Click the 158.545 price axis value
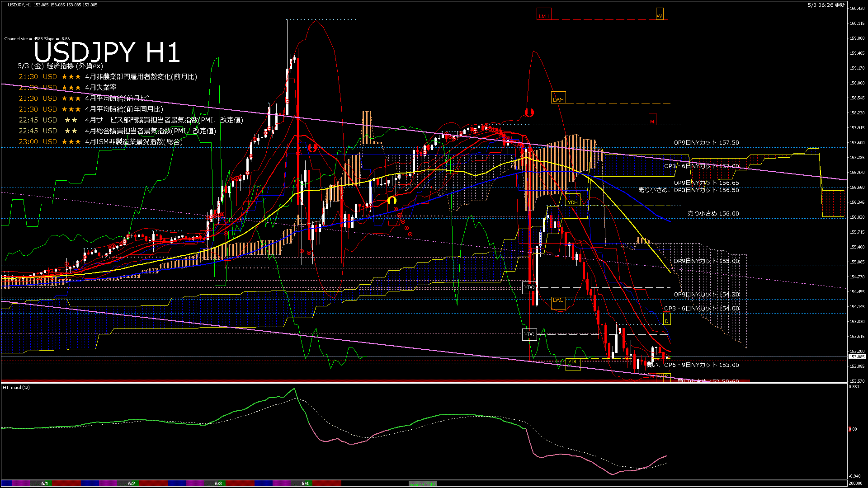 pyautogui.click(x=857, y=98)
